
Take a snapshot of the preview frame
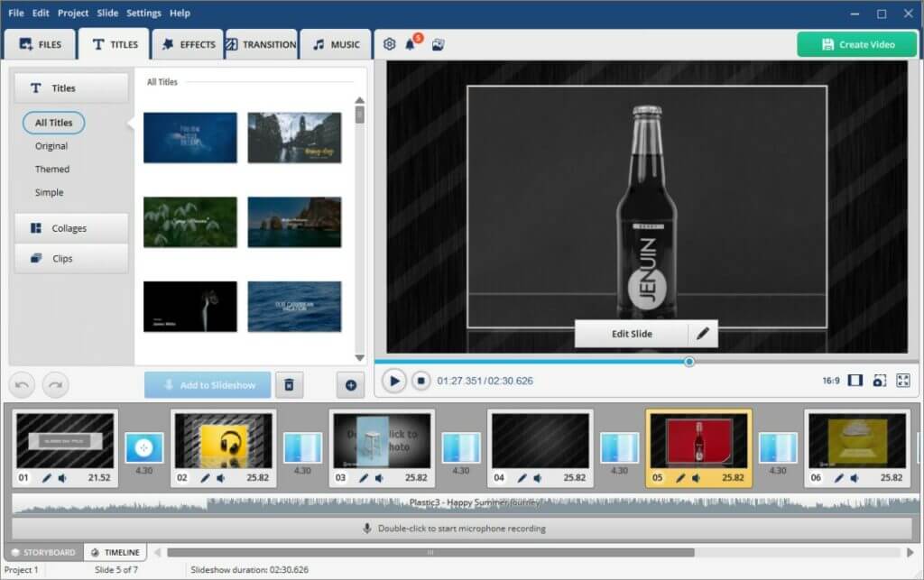coord(880,381)
